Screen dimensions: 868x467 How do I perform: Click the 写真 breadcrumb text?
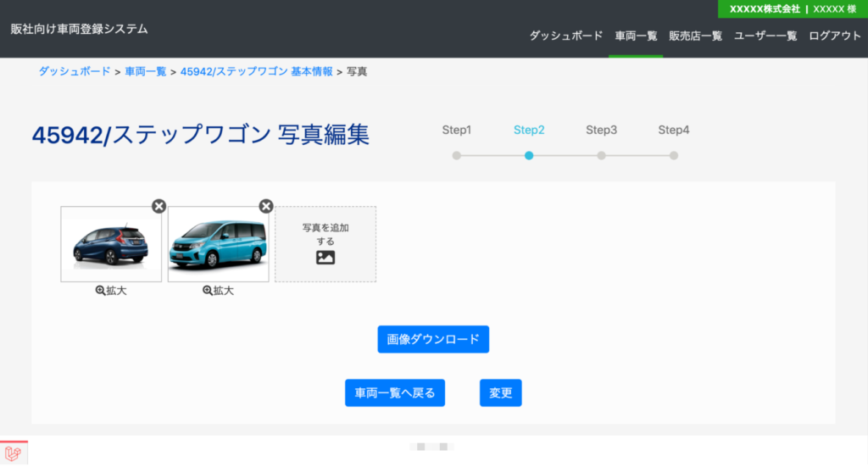tap(357, 71)
